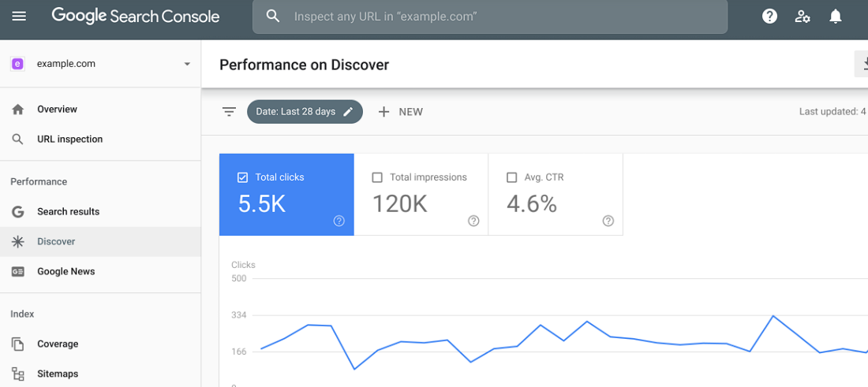Image resolution: width=868 pixels, height=387 pixels.
Task: Click the Coverage pages icon
Action: point(17,344)
